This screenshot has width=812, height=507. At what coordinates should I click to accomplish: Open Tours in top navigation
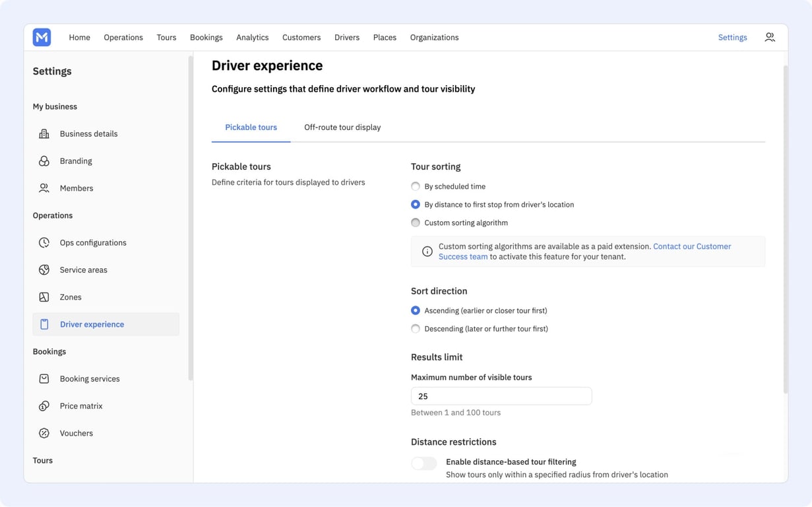click(x=166, y=38)
